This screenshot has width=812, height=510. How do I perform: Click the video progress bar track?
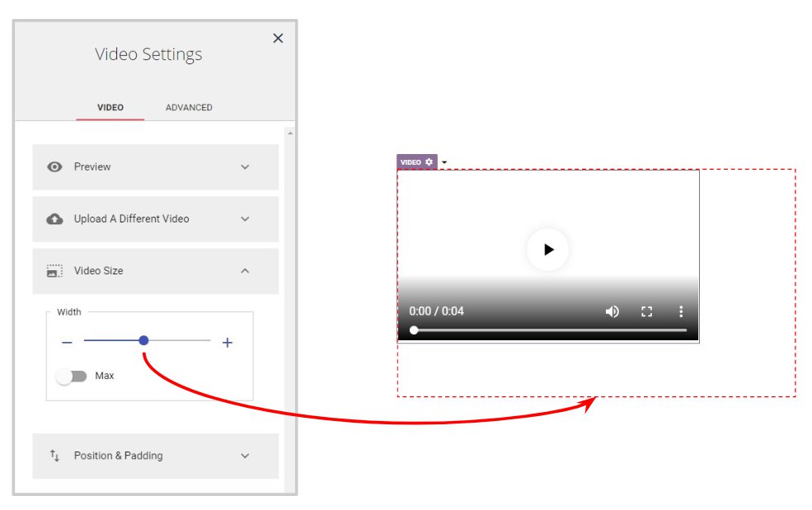click(x=550, y=330)
